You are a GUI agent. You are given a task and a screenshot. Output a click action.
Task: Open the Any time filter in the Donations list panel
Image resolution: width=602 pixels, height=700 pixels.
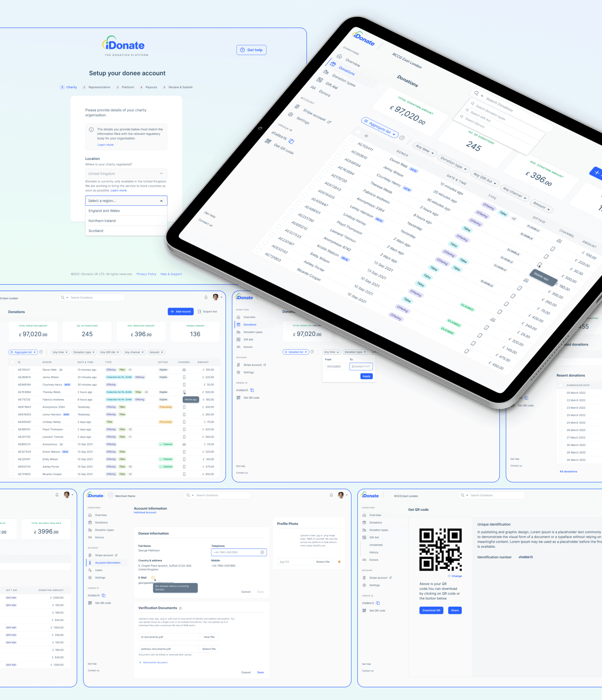tap(60, 352)
